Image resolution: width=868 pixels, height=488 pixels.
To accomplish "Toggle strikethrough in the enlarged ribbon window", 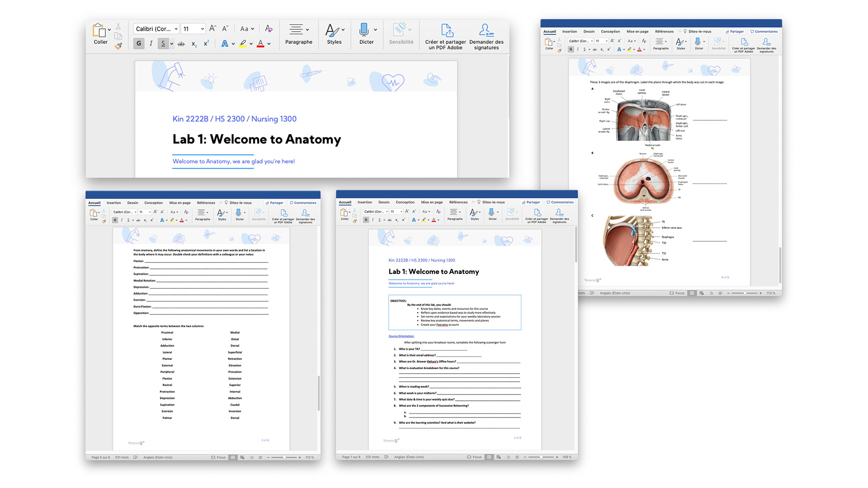I will pyautogui.click(x=181, y=44).
